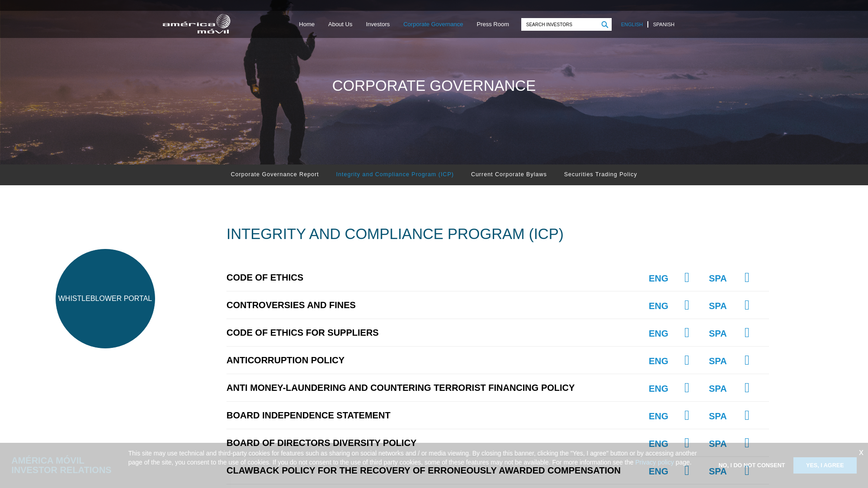Close the cookie banner with X
Image resolution: width=868 pixels, height=488 pixels.
point(861,452)
